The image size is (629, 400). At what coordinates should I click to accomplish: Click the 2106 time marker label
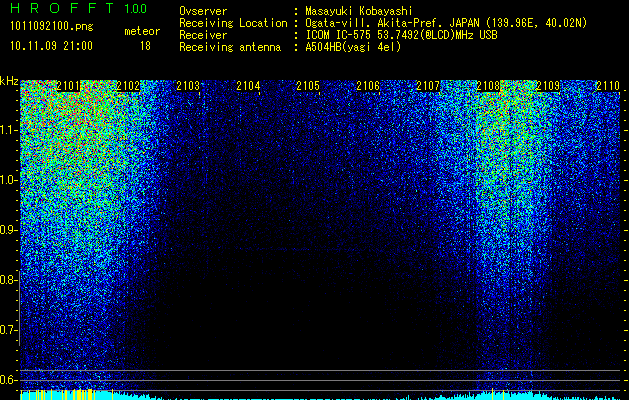click(x=368, y=86)
